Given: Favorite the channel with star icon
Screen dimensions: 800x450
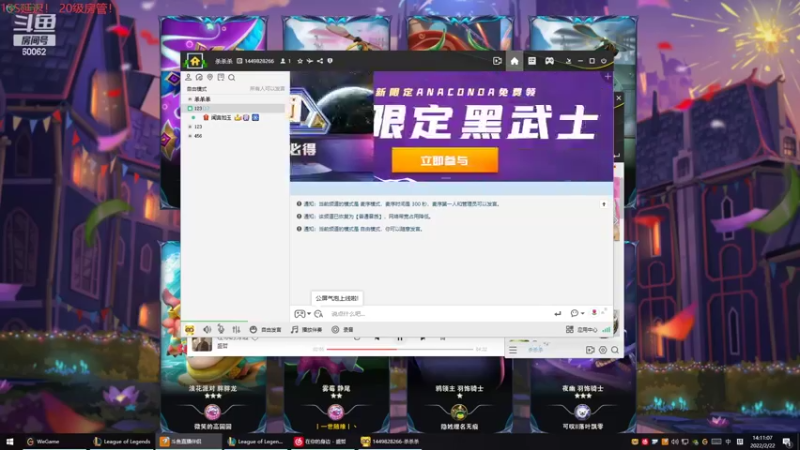Looking at the screenshot, I should (x=300, y=61).
